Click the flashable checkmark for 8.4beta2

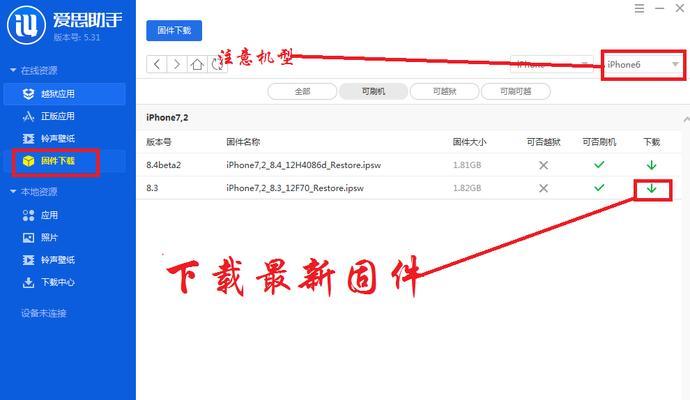pyautogui.click(x=599, y=165)
